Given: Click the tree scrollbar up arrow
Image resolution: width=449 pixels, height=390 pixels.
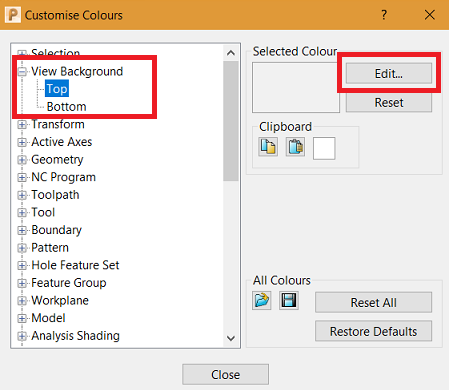Looking at the screenshot, I should pyautogui.click(x=231, y=53).
